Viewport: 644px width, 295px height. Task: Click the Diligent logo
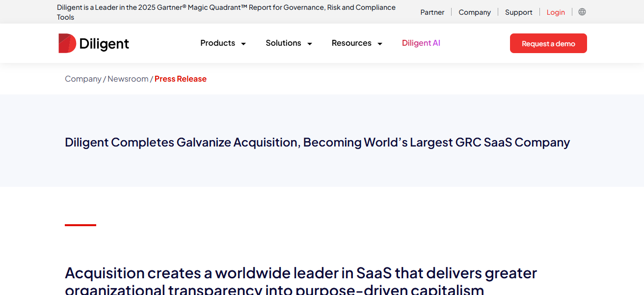(x=93, y=43)
